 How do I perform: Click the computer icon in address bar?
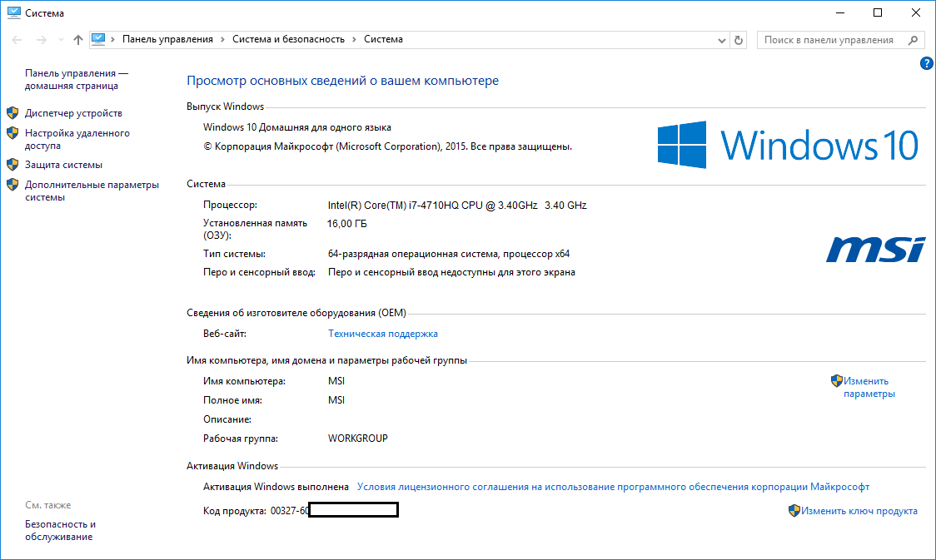[98, 39]
